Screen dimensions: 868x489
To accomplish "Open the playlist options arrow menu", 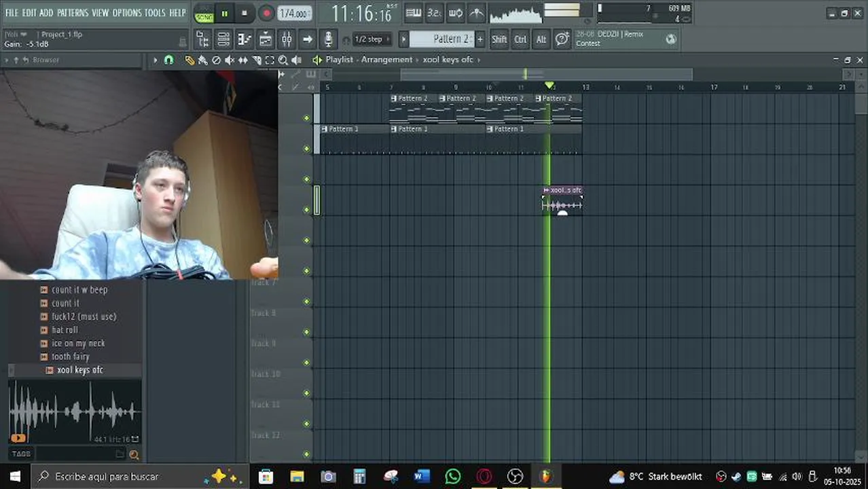I will tap(155, 60).
